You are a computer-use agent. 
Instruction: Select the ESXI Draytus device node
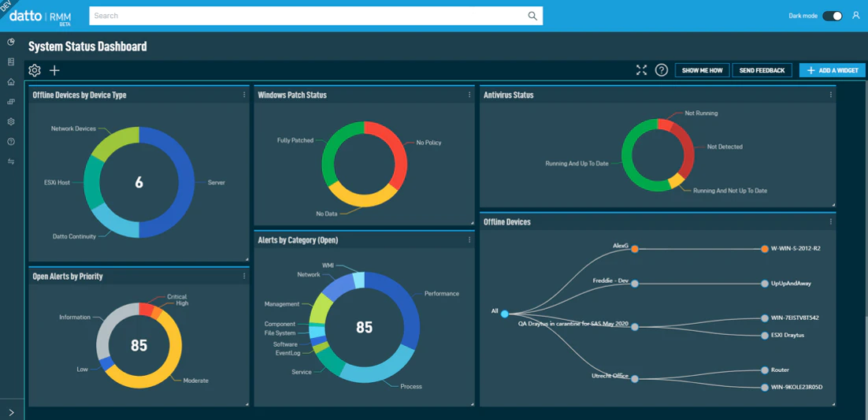click(x=765, y=335)
